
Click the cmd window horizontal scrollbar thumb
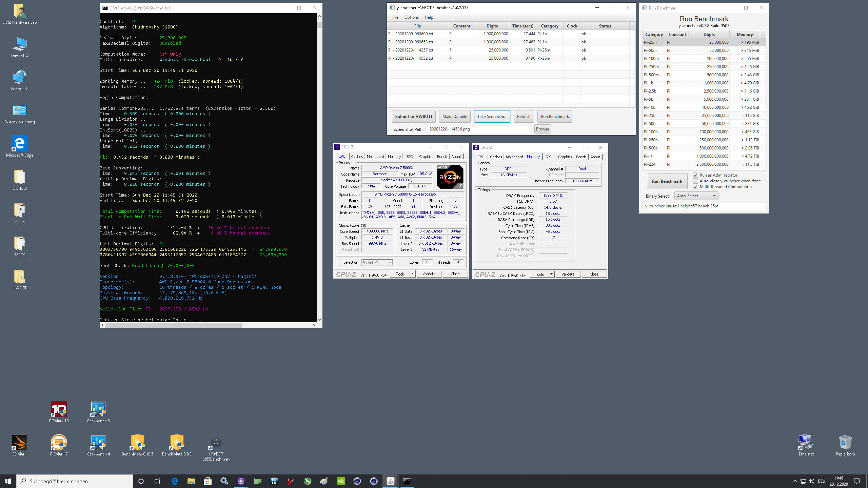[174, 325]
